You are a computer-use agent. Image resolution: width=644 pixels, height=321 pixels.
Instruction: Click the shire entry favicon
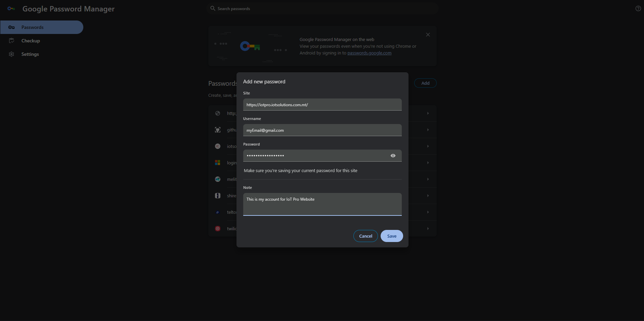click(218, 196)
